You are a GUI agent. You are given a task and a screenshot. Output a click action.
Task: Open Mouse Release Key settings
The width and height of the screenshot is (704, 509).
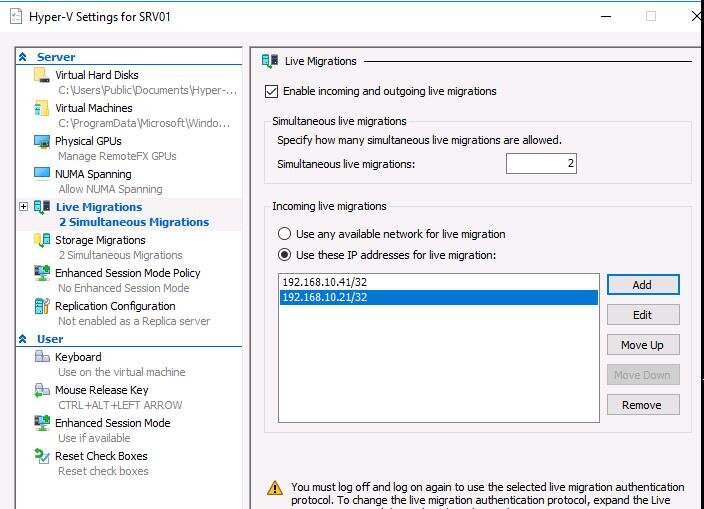(x=101, y=390)
